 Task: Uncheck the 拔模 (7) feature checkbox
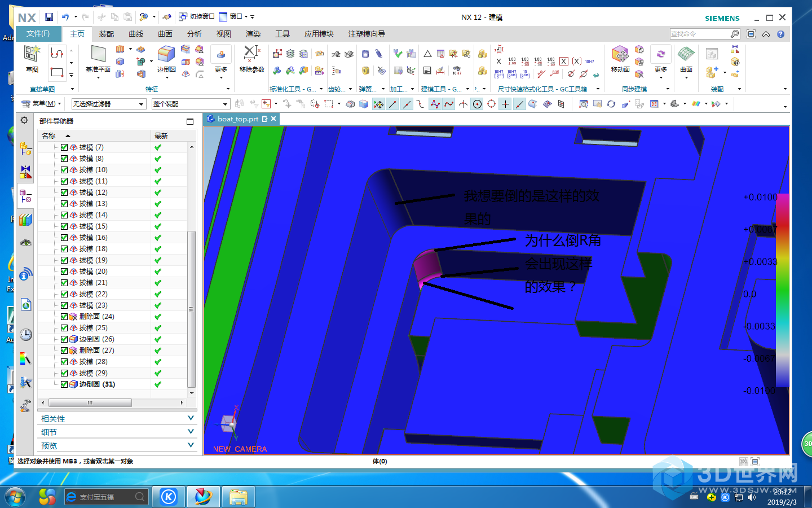64,147
